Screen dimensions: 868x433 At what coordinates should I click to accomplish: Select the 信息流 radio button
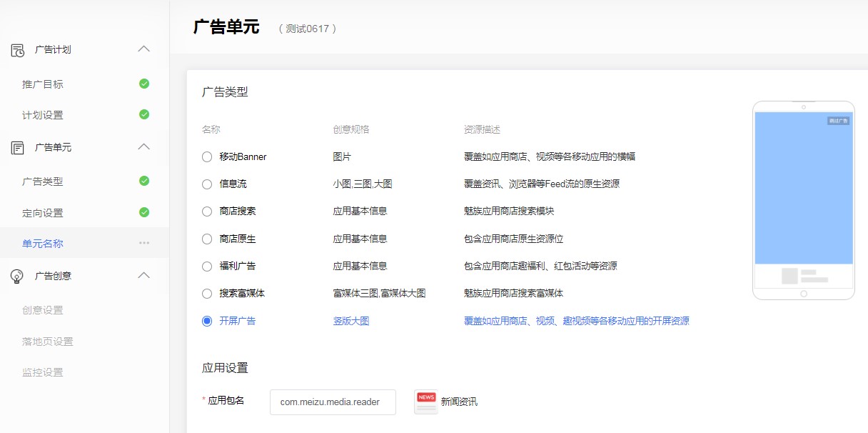coord(206,184)
